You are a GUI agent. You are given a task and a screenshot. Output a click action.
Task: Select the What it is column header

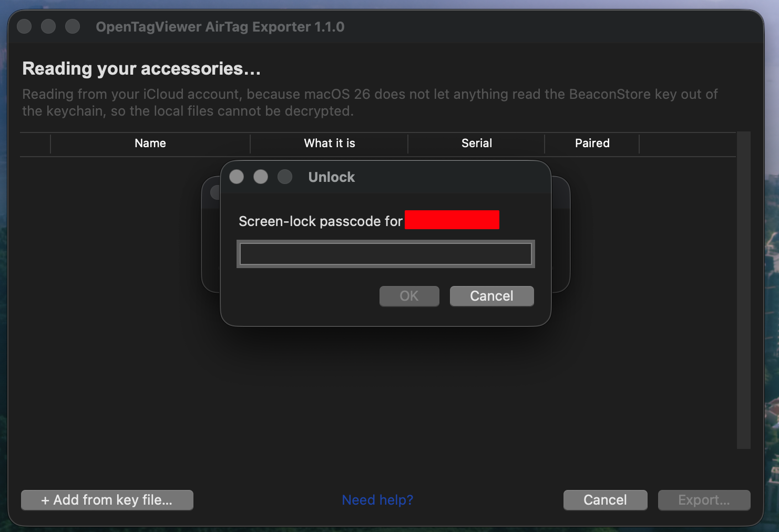click(330, 143)
